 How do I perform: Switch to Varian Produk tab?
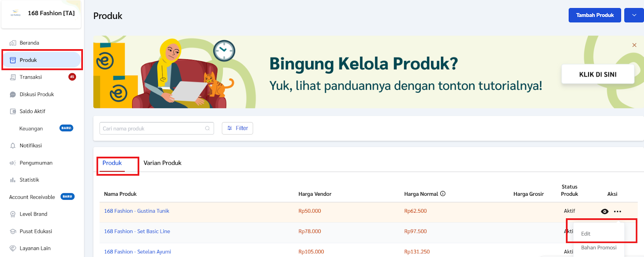[x=162, y=163]
